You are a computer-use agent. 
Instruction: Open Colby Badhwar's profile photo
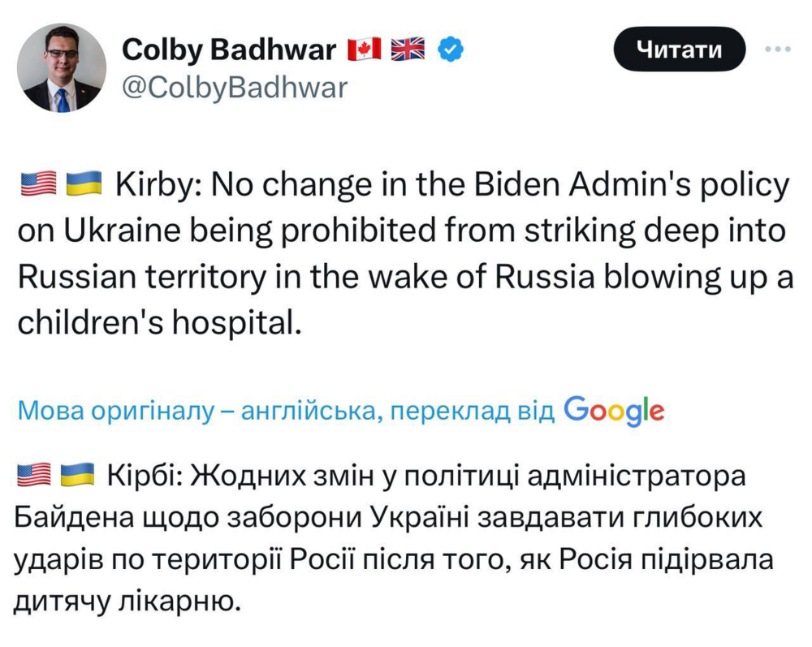pyautogui.click(x=62, y=67)
